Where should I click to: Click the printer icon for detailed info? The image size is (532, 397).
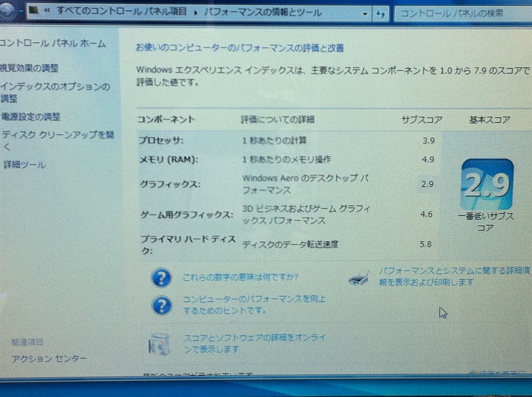(358, 278)
